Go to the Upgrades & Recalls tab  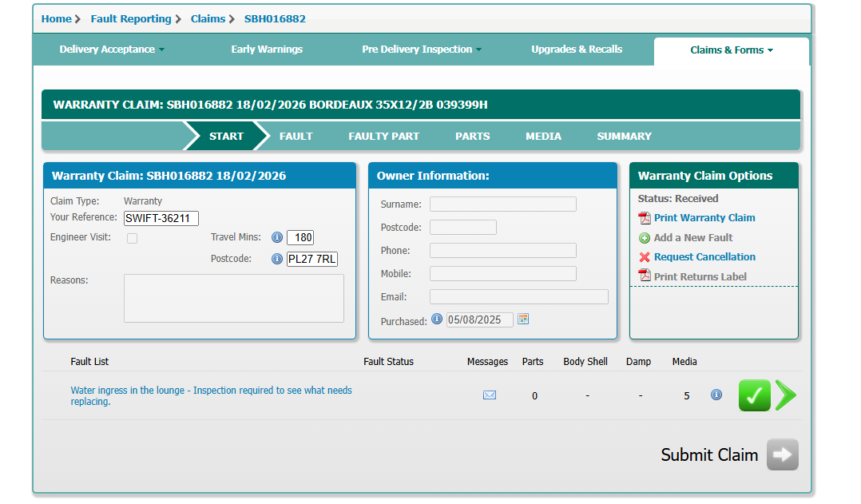(577, 50)
